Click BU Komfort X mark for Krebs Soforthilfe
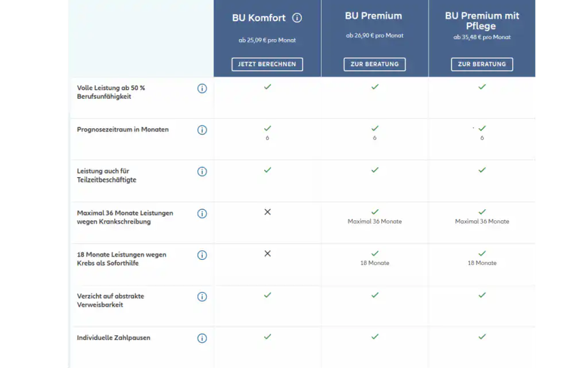The width and height of the screenshot is (588, 368). [x=267, y=254]
